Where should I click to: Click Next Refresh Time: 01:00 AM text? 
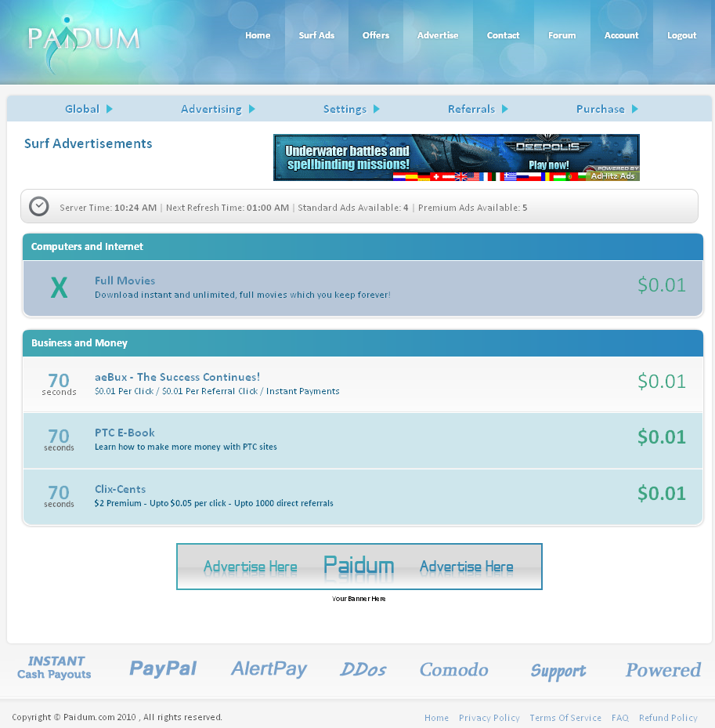pyautogui.click(x=227, y=208)
